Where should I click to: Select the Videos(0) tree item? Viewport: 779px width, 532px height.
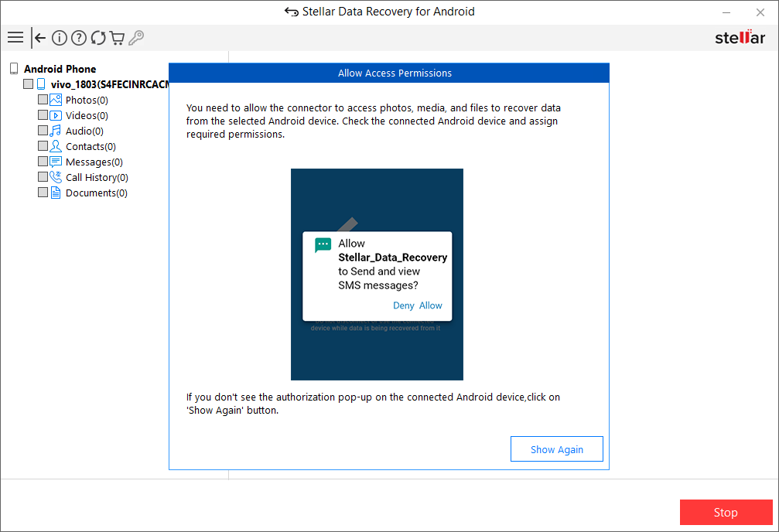click(x=87, y=115)
